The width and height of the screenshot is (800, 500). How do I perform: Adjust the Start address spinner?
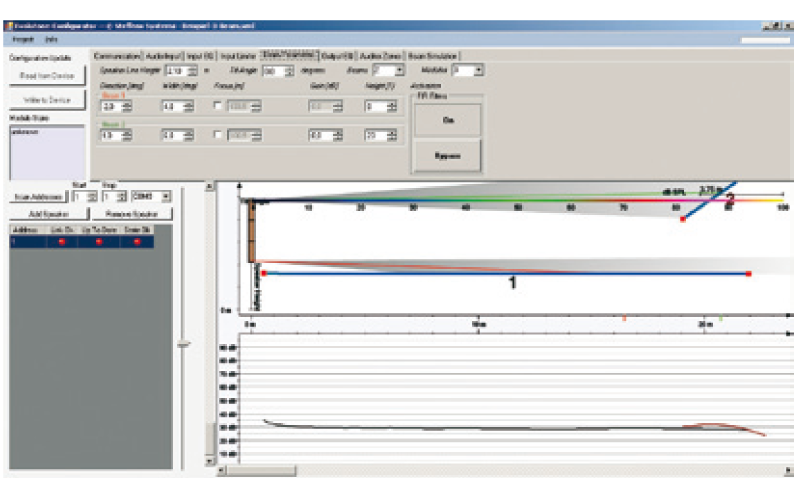pyautogui.click(x=92, y=196)
